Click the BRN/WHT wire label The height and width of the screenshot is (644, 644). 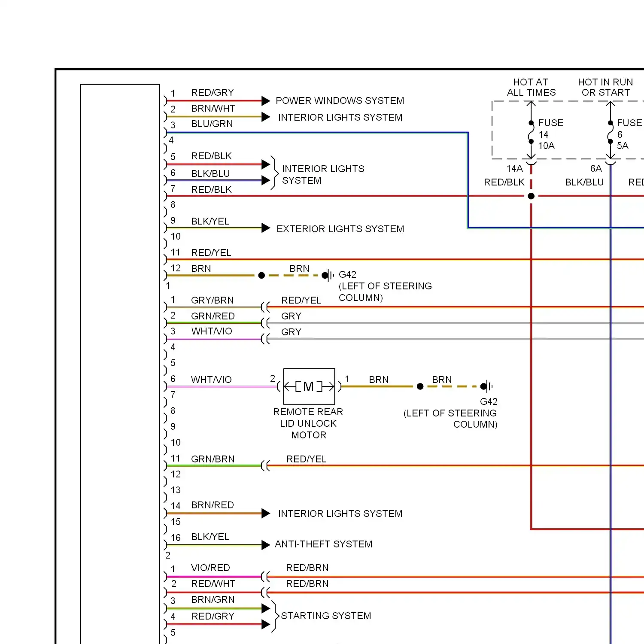coord(213,108)
